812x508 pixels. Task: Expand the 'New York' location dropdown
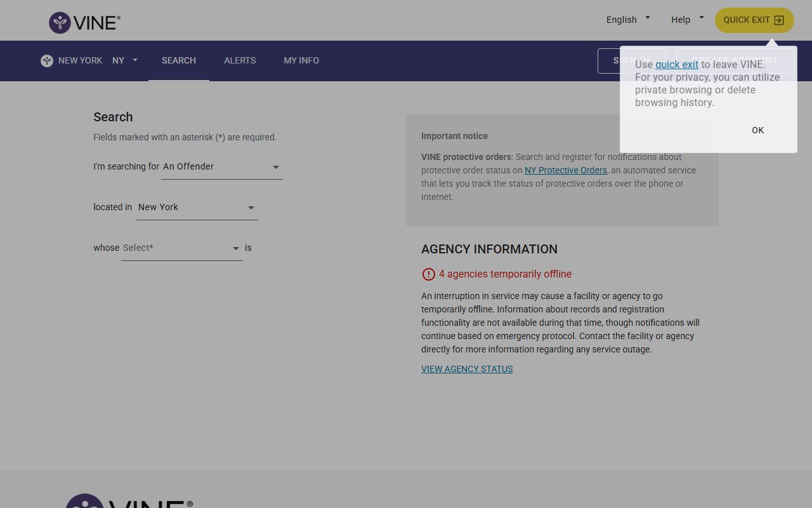(x=197, y=208)
